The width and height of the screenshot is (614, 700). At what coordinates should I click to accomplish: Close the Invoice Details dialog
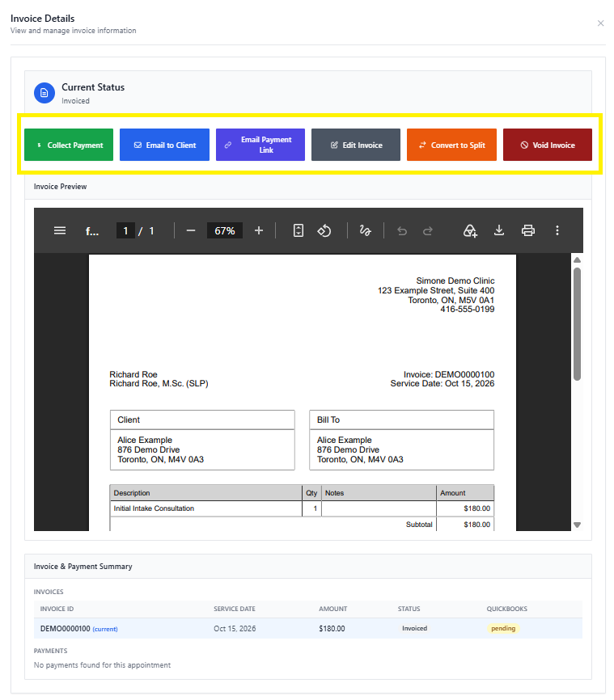point(600,23)
